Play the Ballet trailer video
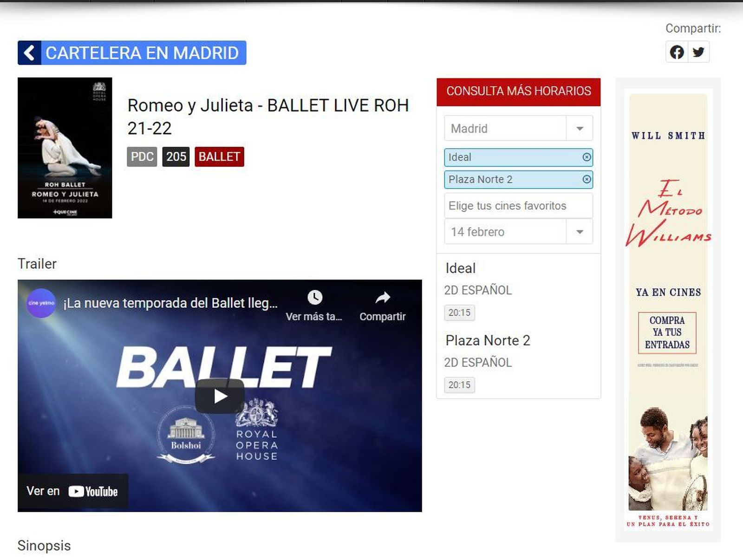The width and height of the screenshot is (743, 560). [x=220, y=396]
